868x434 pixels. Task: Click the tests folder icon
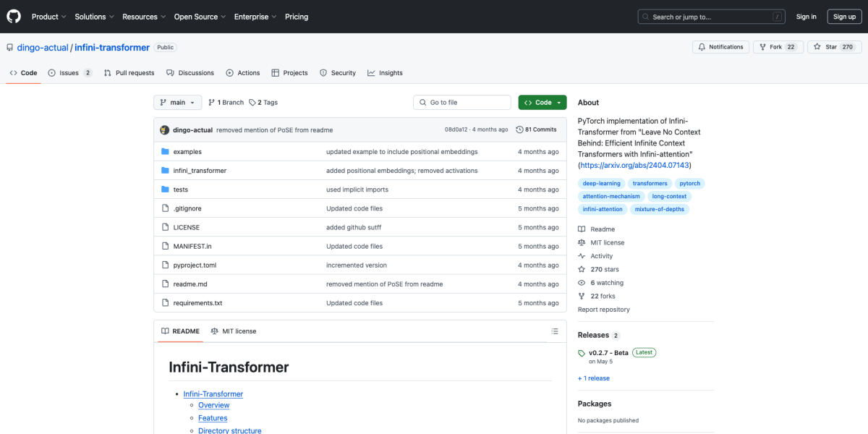click(165, 190)
